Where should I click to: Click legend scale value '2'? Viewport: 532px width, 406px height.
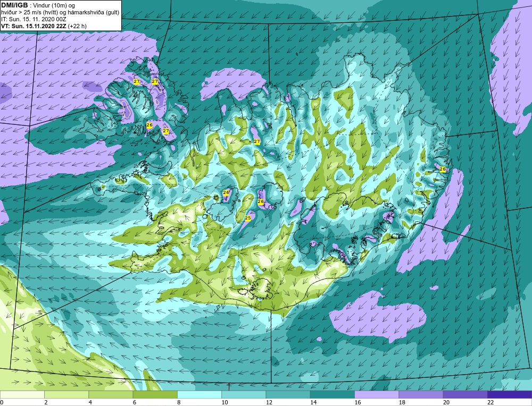(46, 402)
